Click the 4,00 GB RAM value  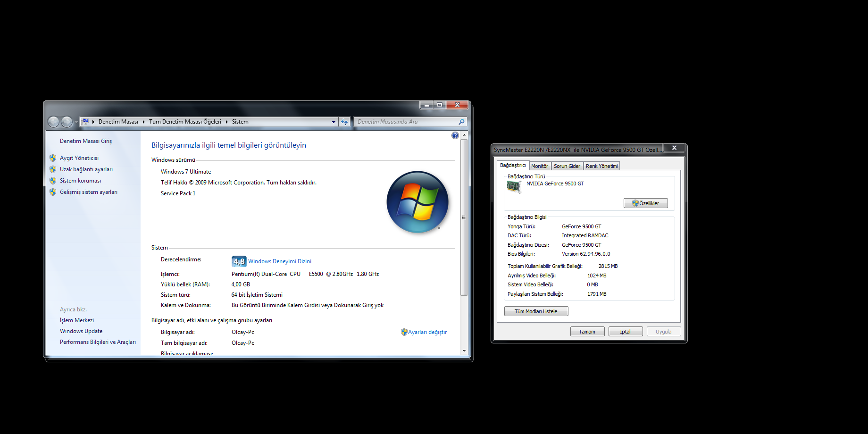pyautogui.click(x=241, y=284)
